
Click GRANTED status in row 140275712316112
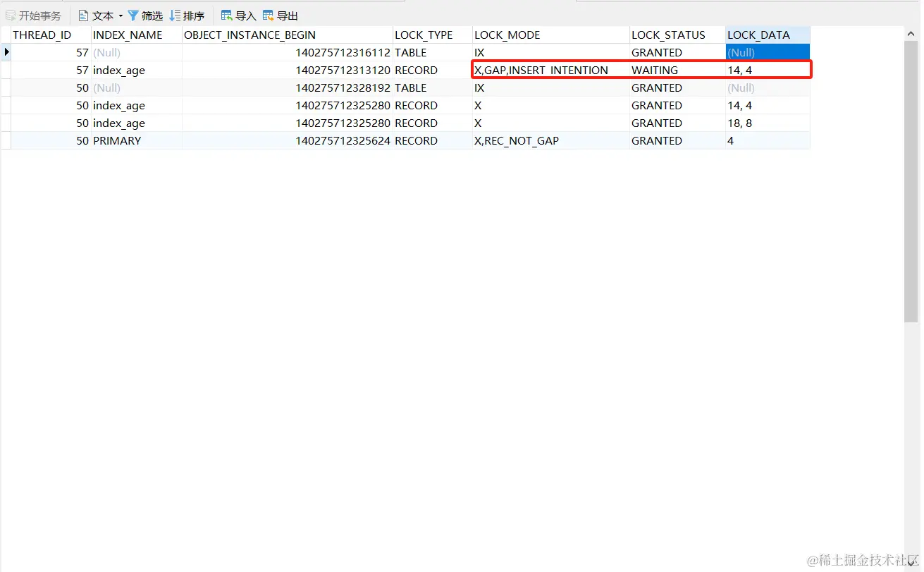pos(678,52)
